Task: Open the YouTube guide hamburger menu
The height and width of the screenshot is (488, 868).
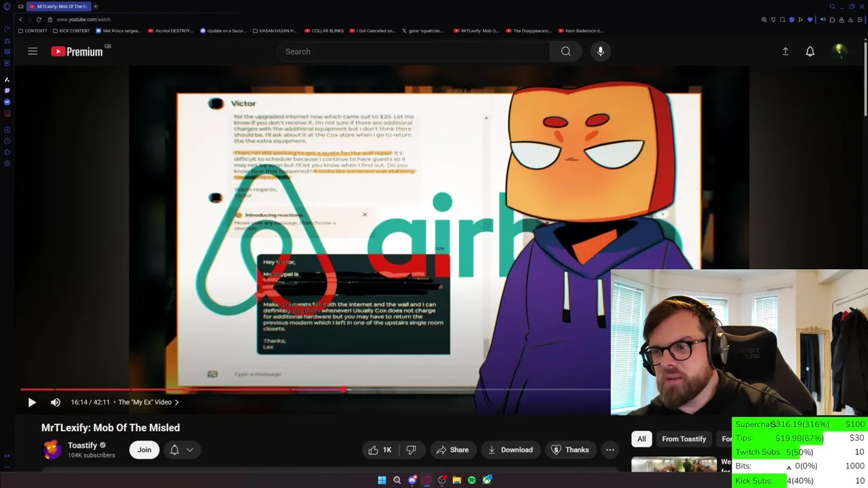Action: click(x=33, y=52)
